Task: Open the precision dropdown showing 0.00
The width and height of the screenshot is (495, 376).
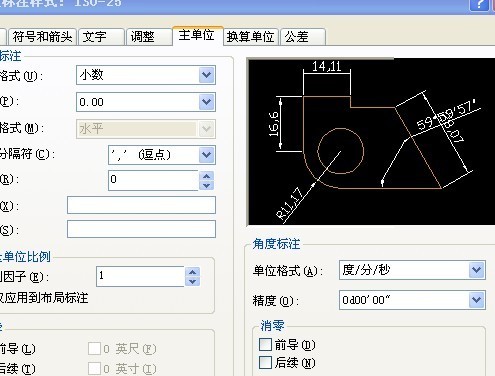Action: 206,102
